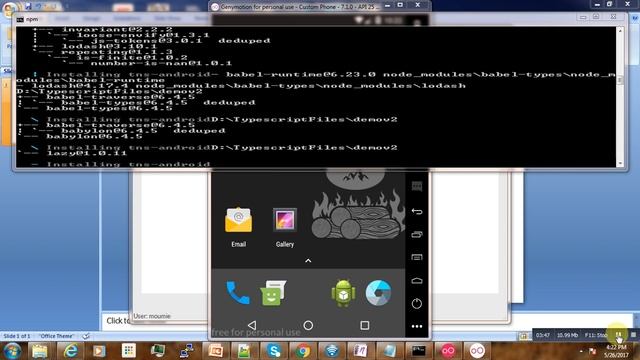Click Genymotion sidebar back arrow button

click(x=417, y=211)
